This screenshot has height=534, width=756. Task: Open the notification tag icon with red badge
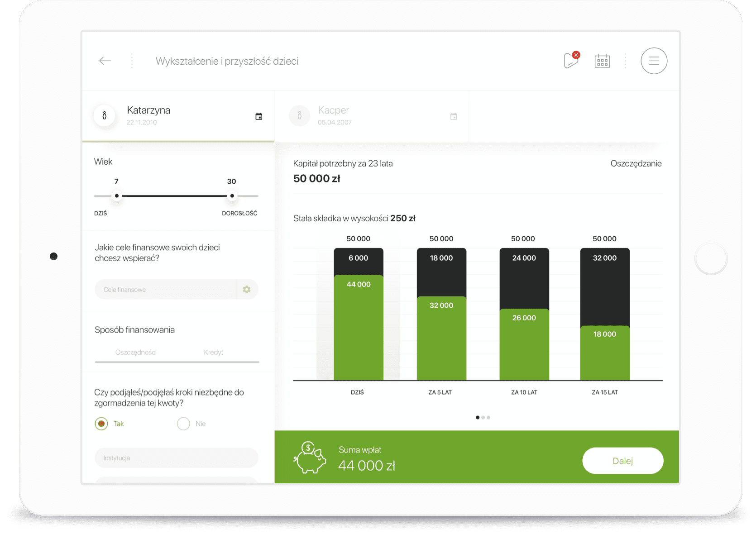(x=572, y=60)
